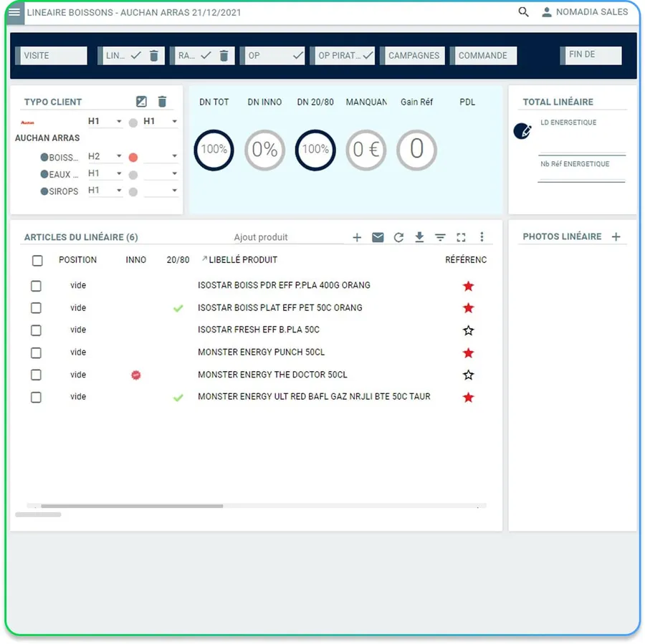Click the edit pencil in TOTAL LINÉAIRE
Image resolution: width=645 pixels, height=644 pixels.
522,131
